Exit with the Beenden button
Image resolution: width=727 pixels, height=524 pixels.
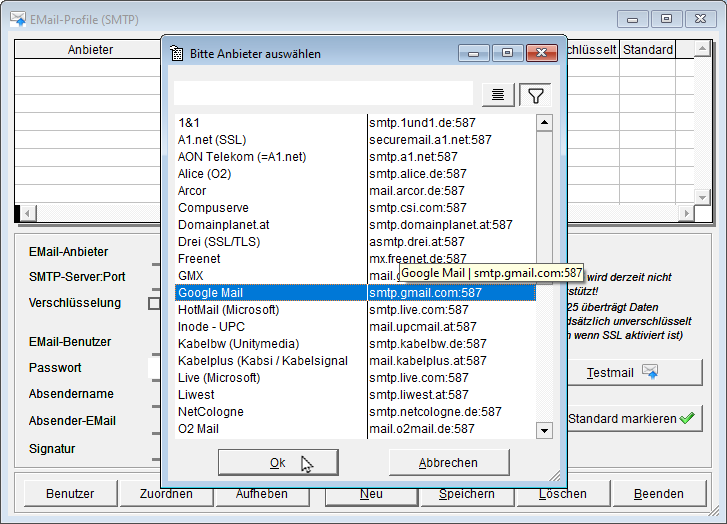tap(659, 493)
